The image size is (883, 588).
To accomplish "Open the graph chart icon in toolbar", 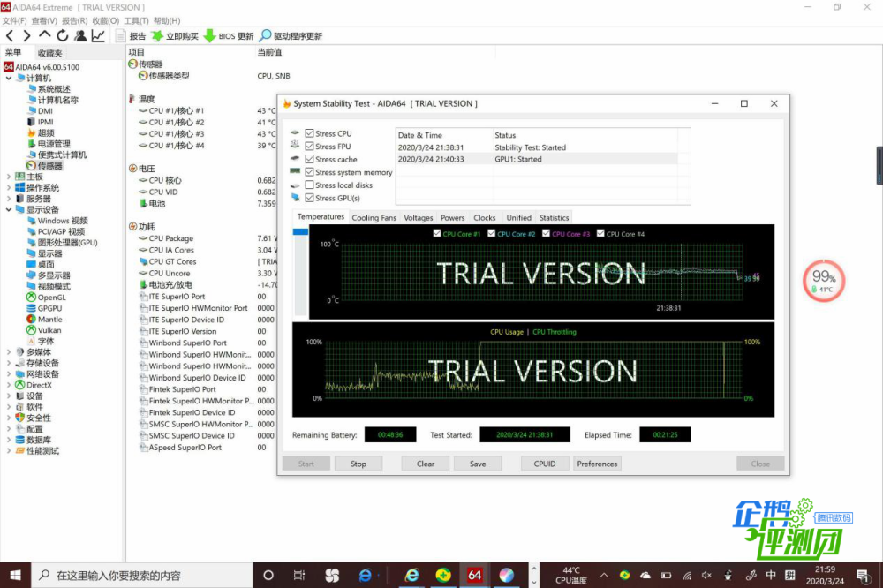I will pos(98,36).
